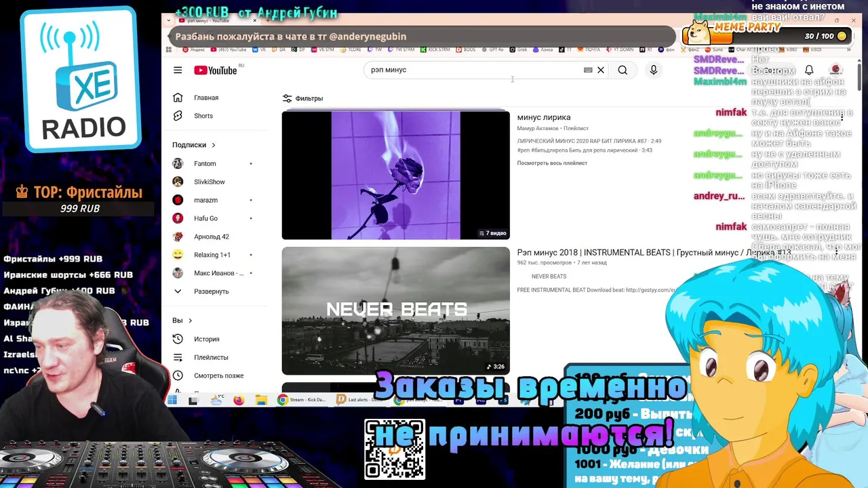The image size is (868, 488).
Task: Open the VK STM bookmark
Action: pyautogui.click(x=321, y=49)
